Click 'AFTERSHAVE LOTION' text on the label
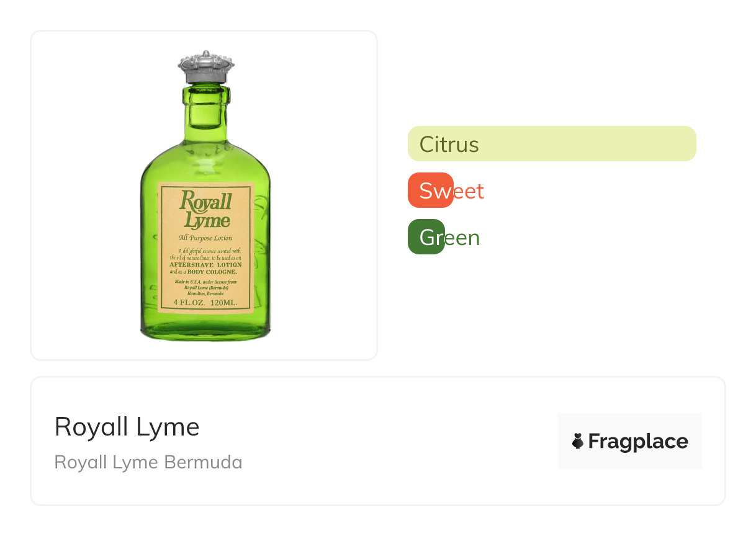756x536 pixels. coord(206,264)
